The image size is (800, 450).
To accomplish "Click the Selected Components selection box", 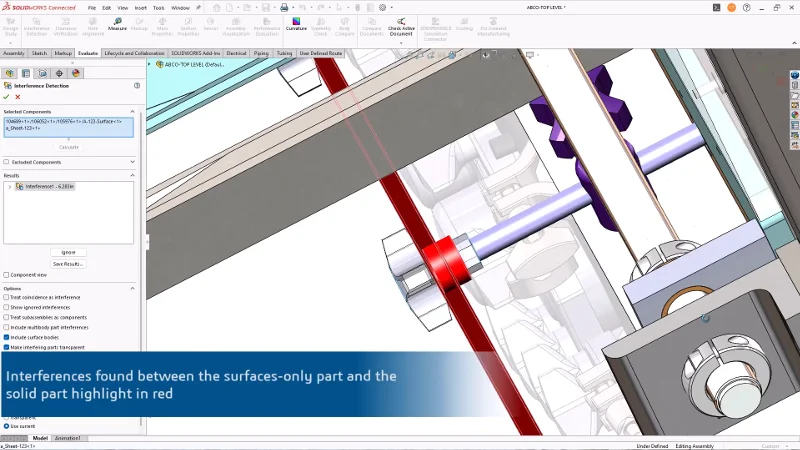I will click(68, 127).
